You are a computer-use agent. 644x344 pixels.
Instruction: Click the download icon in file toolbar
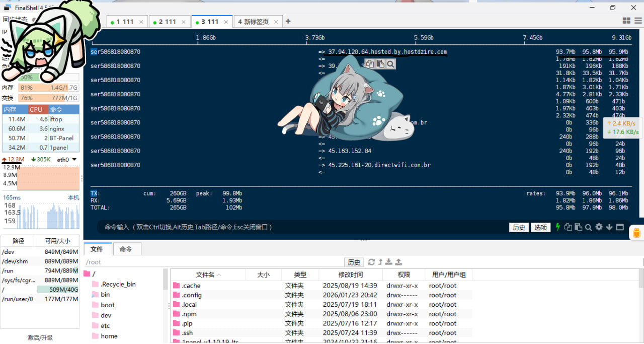(x=389, y=262)
